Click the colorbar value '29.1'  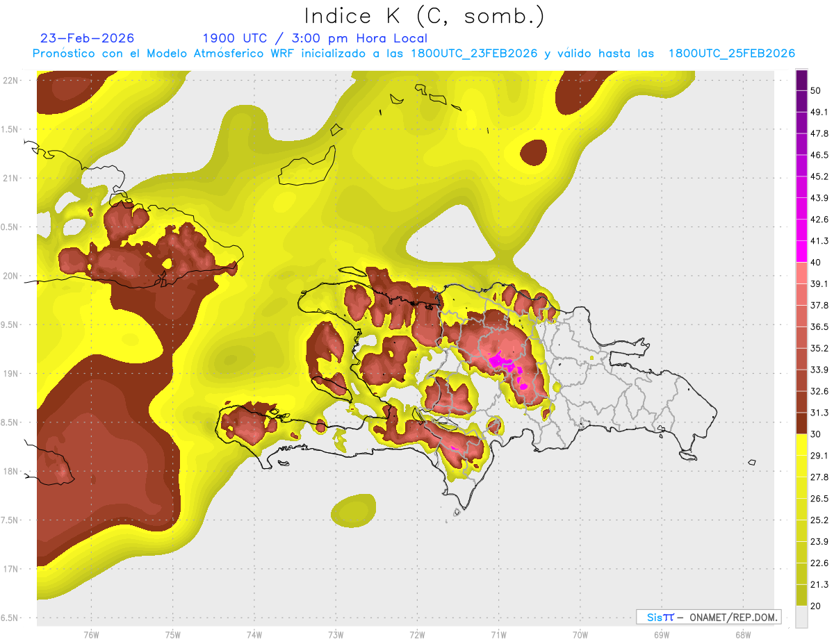pyautogui.click(x=819, y=456)
